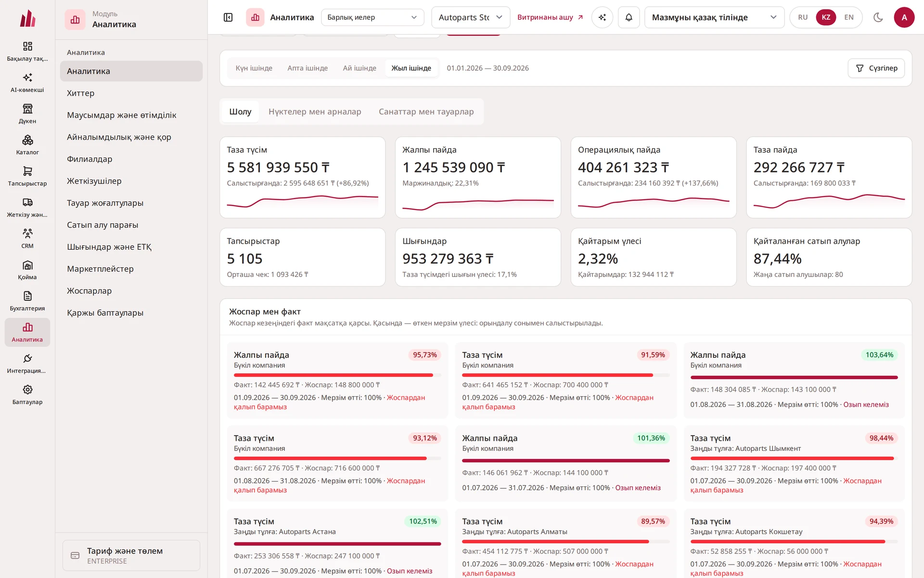Screen dimensions: 924x578
Task: Open the Сүзгілер filters button
Action: pyautogui.click(x=876, y=68)
